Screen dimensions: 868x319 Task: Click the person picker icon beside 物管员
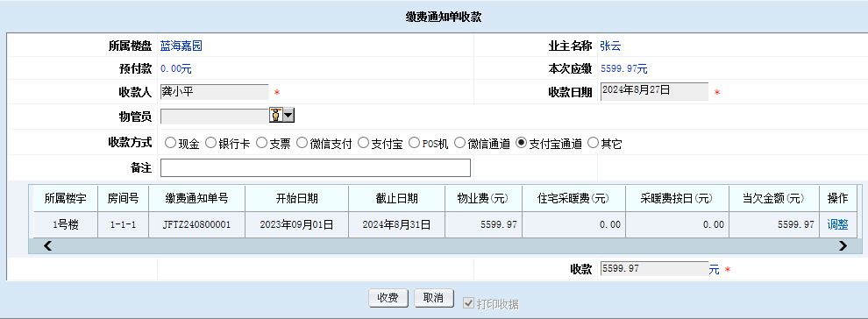click(275, 115)
